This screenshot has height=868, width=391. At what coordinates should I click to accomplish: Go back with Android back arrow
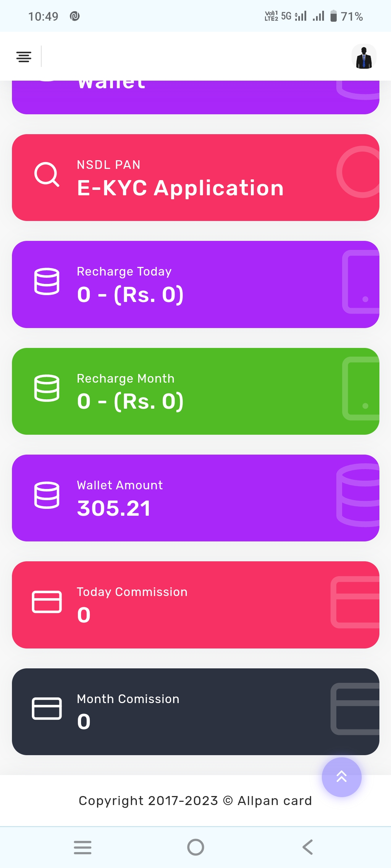308,847
